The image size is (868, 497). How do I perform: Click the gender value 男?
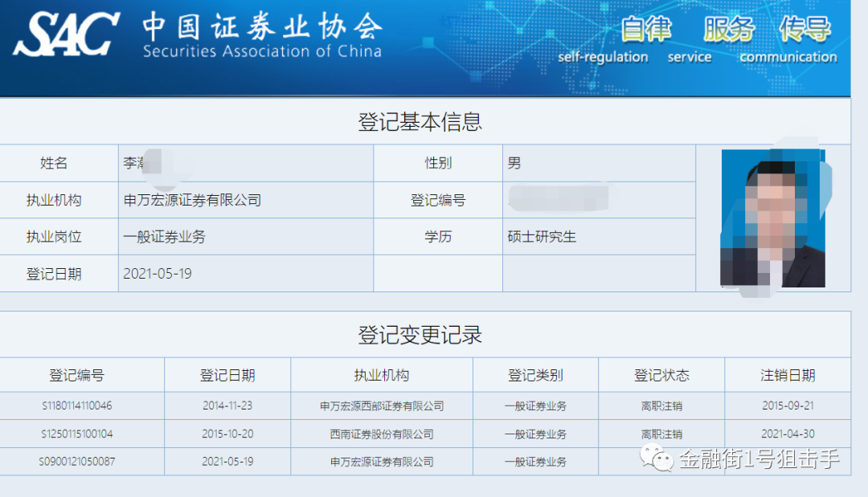pos(514,163)
